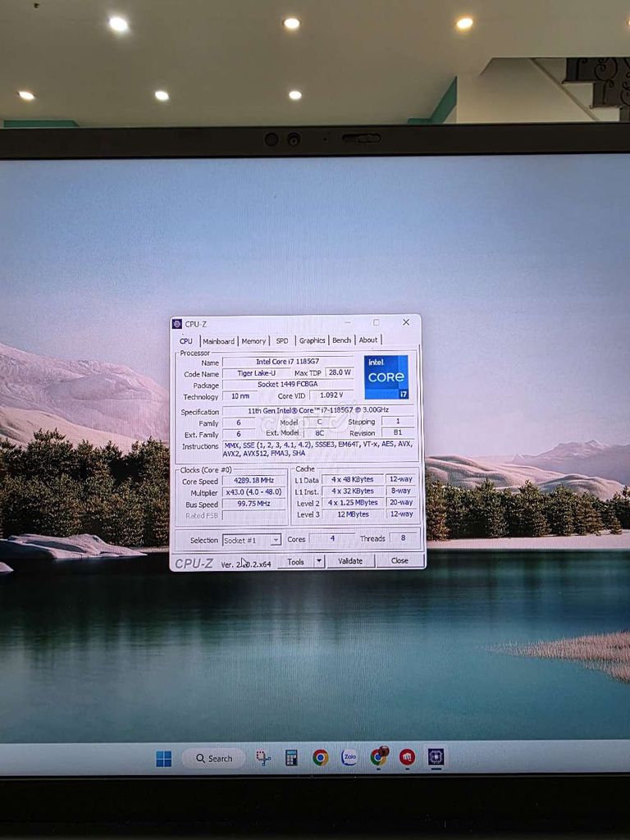Open the red MSI app taskbar icon
Image resolution: width=630 pixels, height=840 pixels.
(x=407, y=757)
